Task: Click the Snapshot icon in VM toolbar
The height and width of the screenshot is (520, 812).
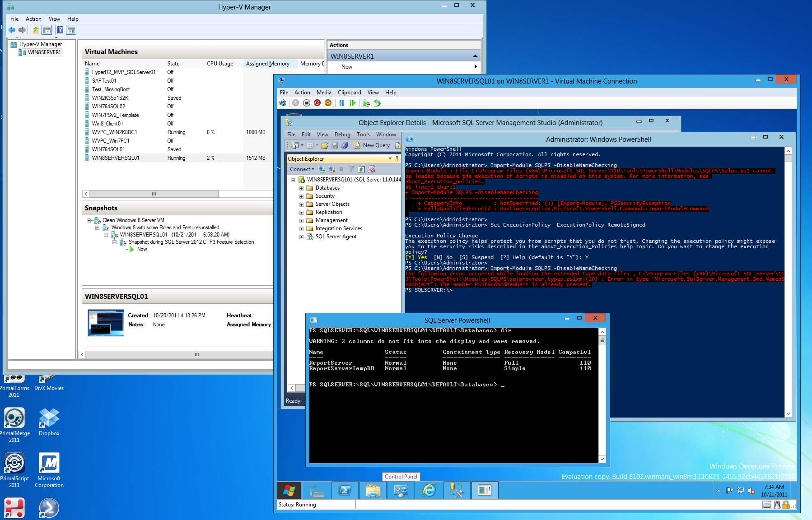Action: (366, 103)
